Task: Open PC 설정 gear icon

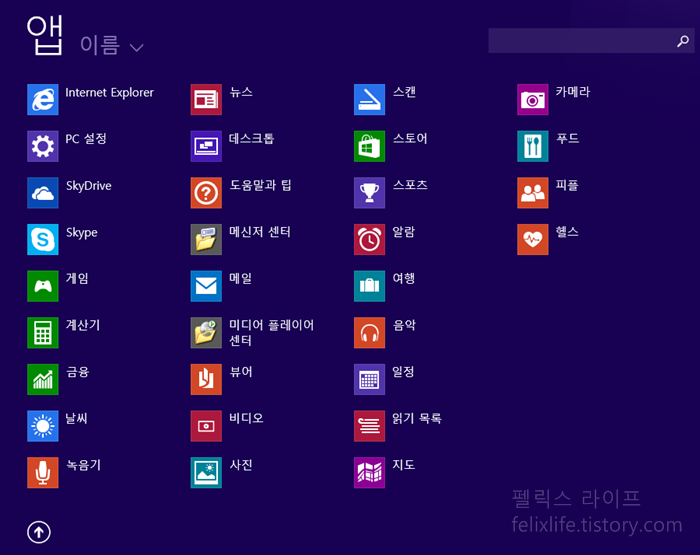Action: pyautogui.click(x=42, y=146)
